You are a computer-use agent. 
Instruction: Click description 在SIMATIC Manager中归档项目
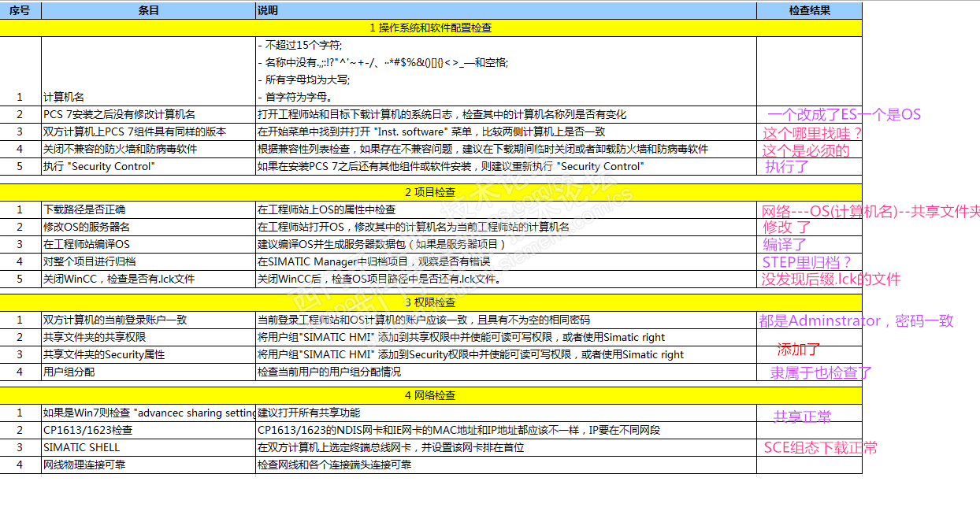(373, 261)
